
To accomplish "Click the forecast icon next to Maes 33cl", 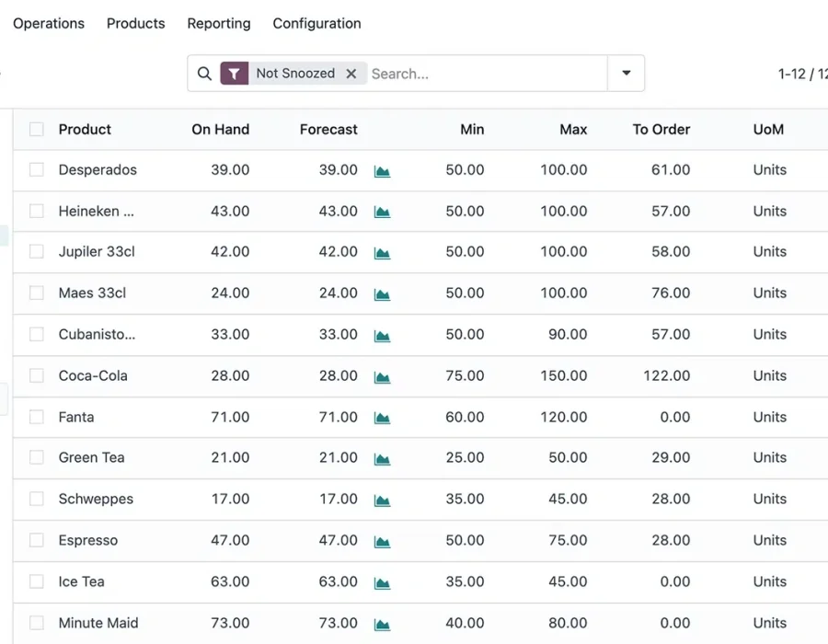I will (x=383, y=293).
